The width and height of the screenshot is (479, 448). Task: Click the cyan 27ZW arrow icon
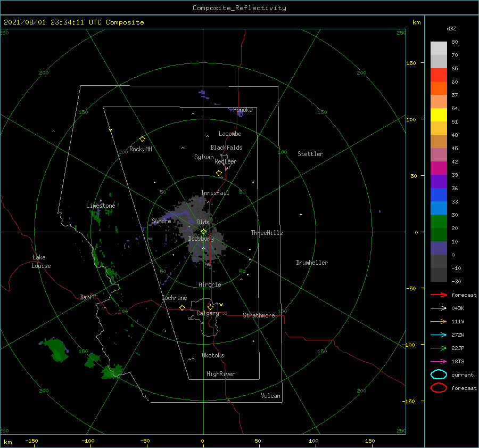pyautogui.click(x=439, y=335)
